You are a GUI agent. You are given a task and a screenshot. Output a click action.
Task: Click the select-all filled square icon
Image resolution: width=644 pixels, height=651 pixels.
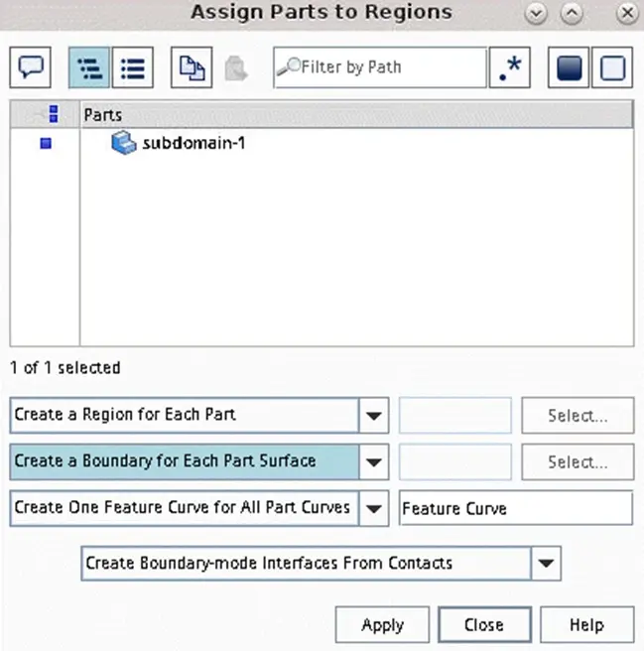(569, 67)
